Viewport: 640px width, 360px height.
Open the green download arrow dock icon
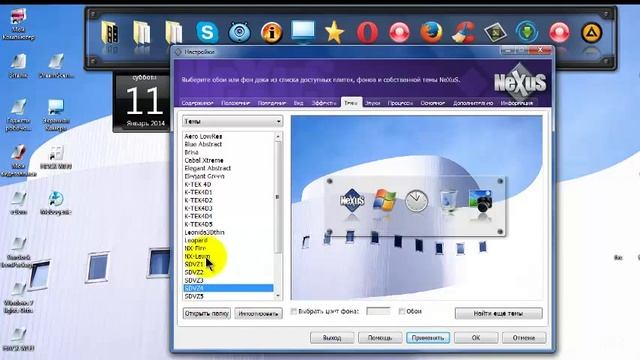pyautogui.click(x=527, y=32)
